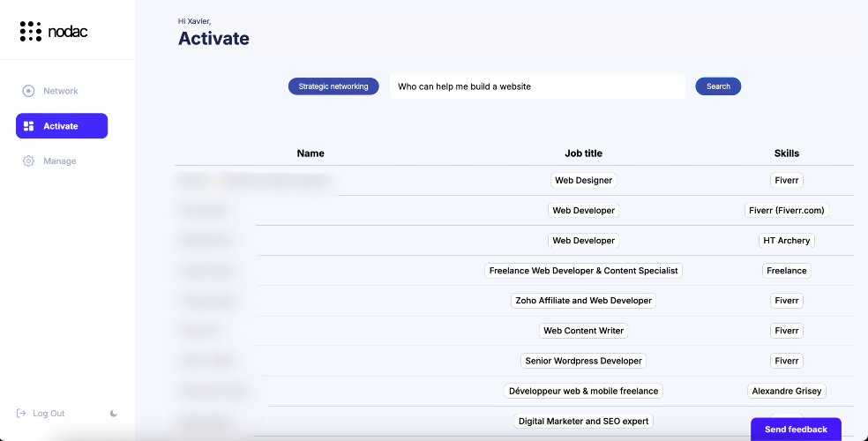868x441 pixels.
Task: Select the Activate menu item label
Action: (61, 126)
